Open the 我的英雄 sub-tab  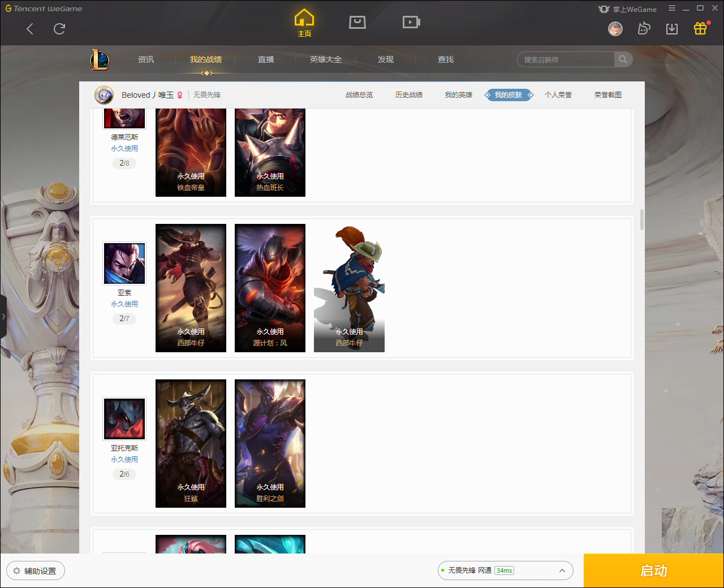point(459,95)
